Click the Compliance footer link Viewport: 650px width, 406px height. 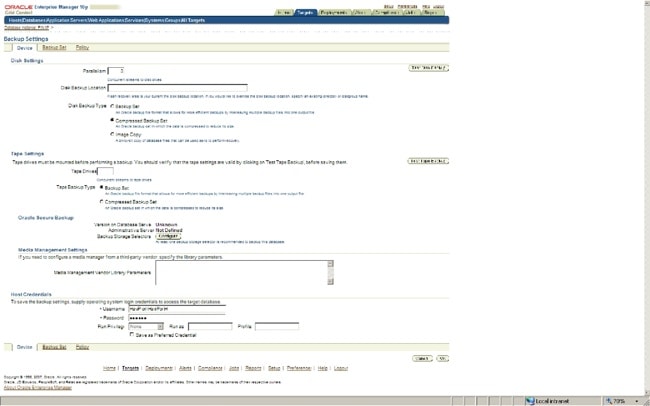(x=210, y=368)
